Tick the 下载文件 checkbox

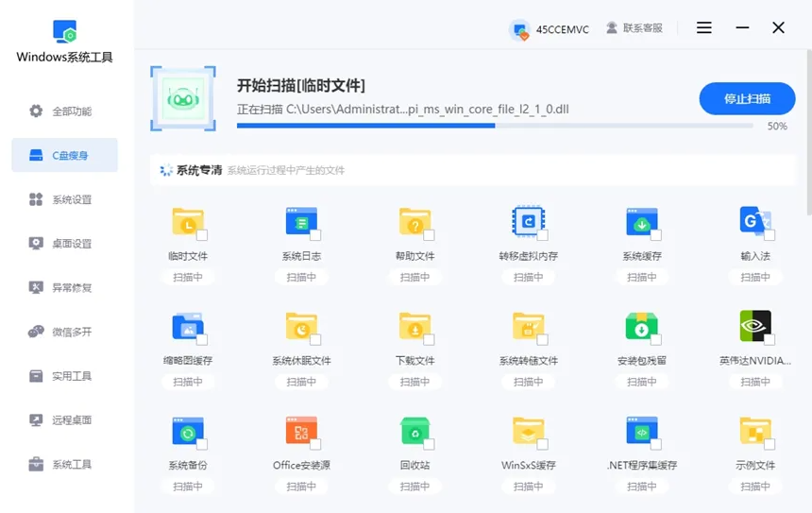(x=429, y=340)
